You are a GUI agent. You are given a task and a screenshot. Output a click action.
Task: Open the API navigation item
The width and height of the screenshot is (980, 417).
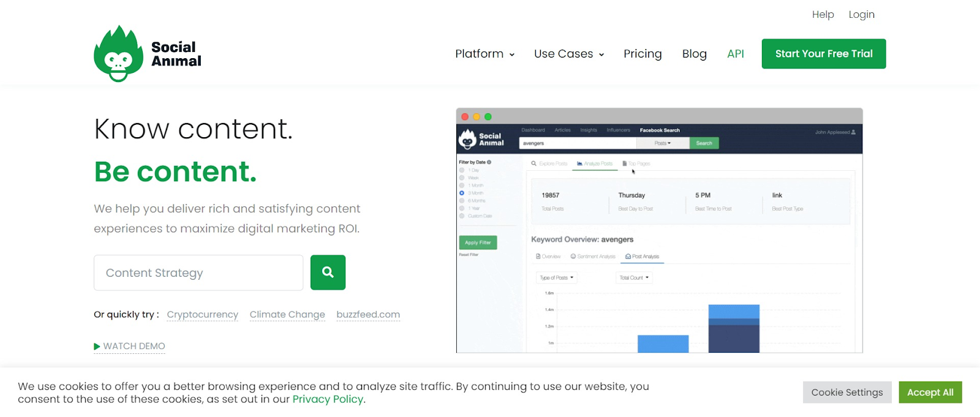(736, 54)
